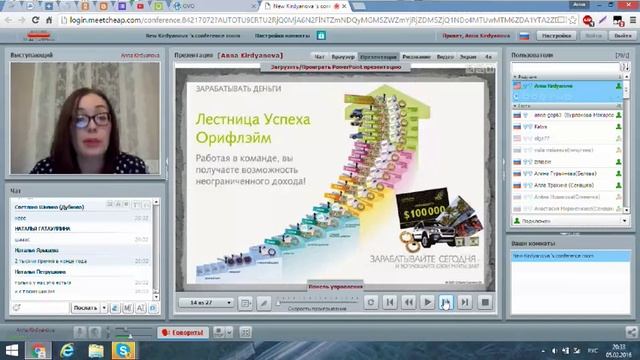640x360 pixels.
Task: Open the slide notes list icon
Action: tap(245, 303)
